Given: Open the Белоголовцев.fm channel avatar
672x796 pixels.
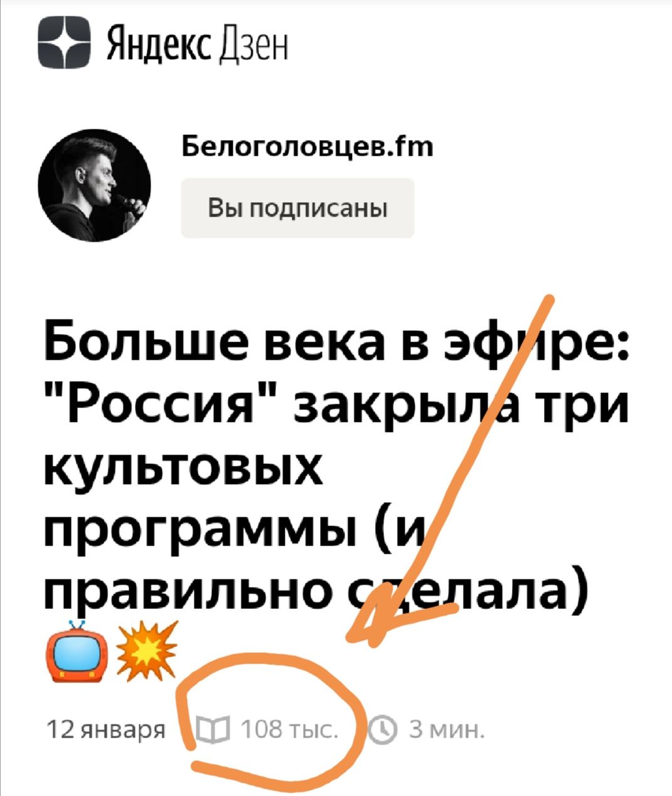Looking at the screenshot, I should (94, 185).
